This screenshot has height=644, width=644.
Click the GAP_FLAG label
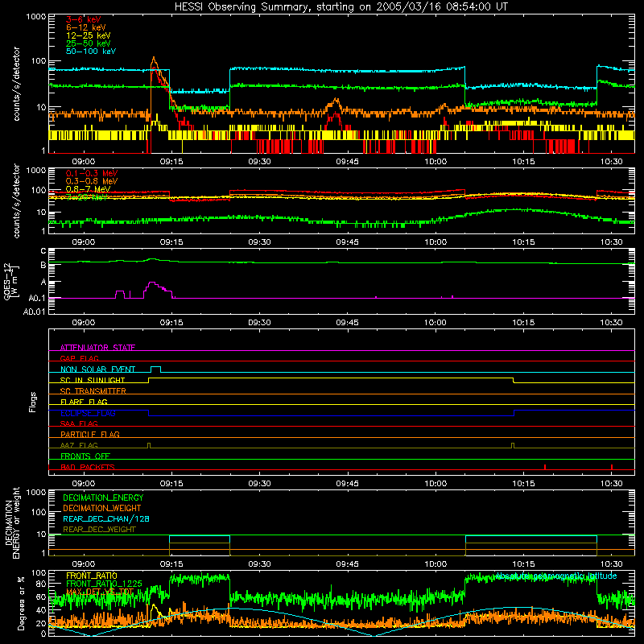point(79,358)
